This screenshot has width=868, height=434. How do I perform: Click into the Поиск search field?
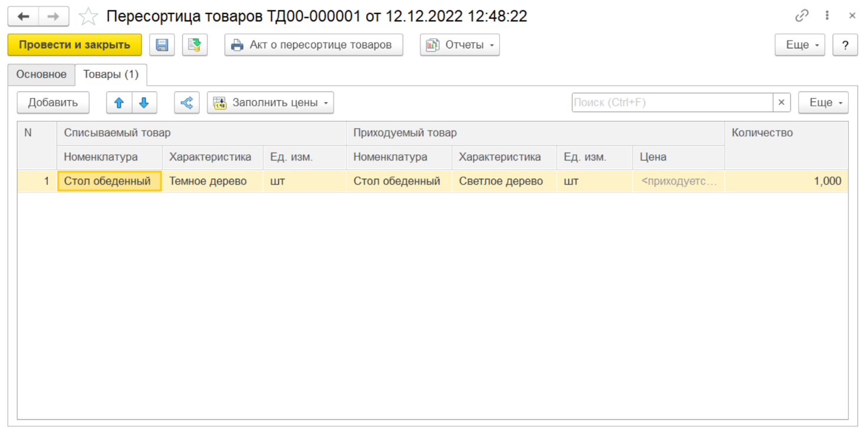pos(672,103)
